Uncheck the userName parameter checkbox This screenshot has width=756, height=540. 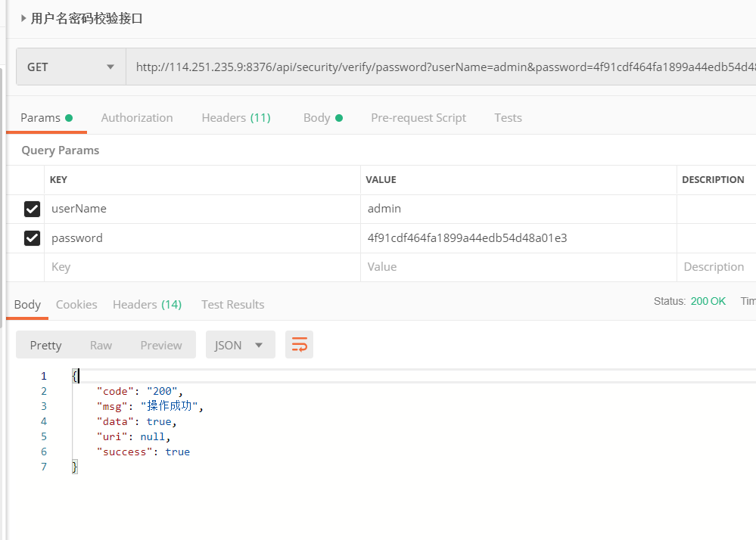point(32,209)
